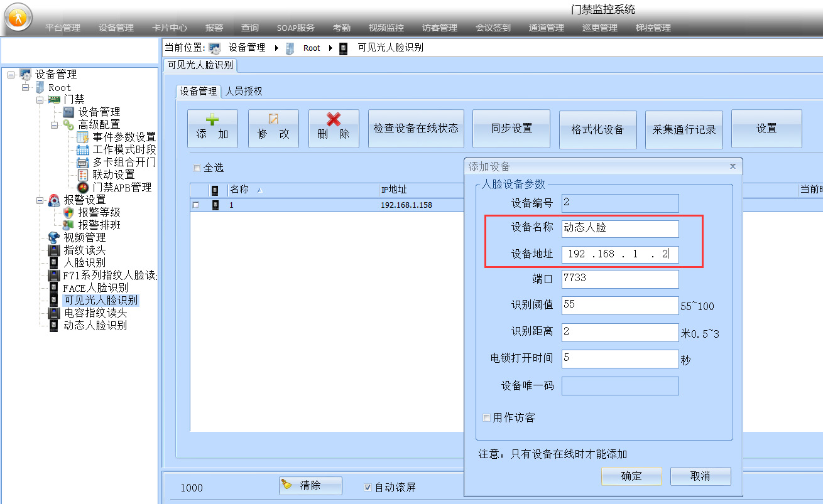The image size is (823, 504).
Task: Click the broom icon on 清除 button
Action: pyautogui.click(x=286, y=485)
